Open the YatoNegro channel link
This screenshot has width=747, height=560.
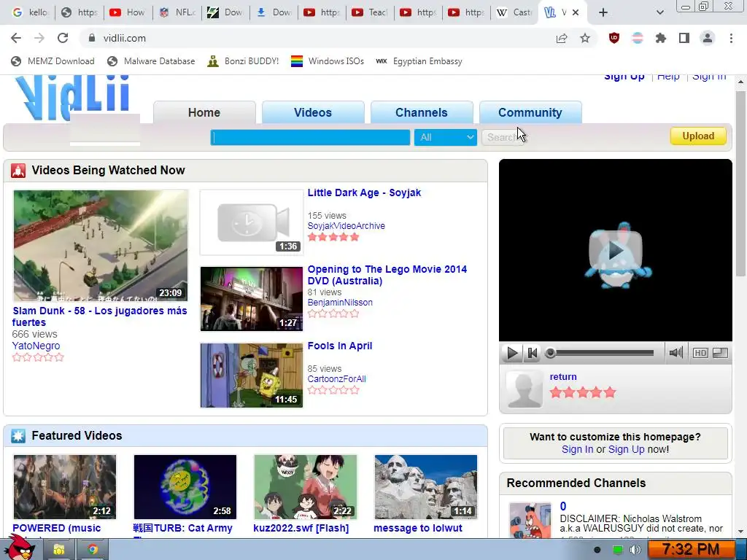36,346
